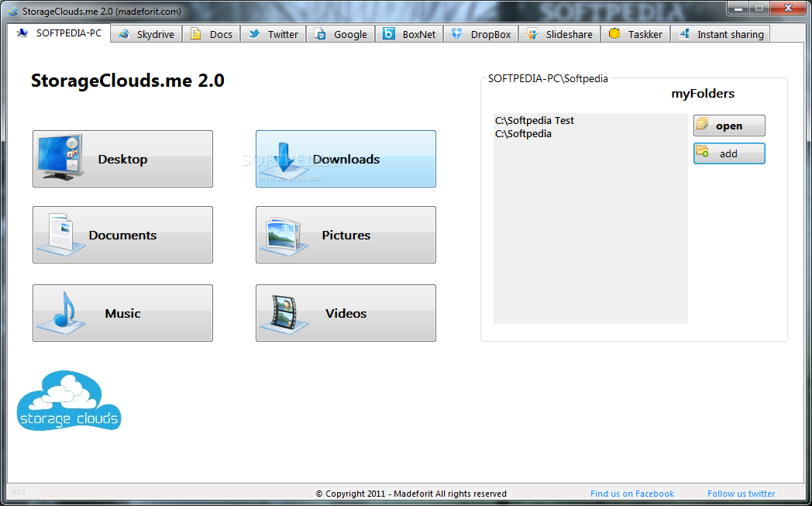
Task: Select C:\Softpedia Test in myFolders
Action: (x=535, y=120)
